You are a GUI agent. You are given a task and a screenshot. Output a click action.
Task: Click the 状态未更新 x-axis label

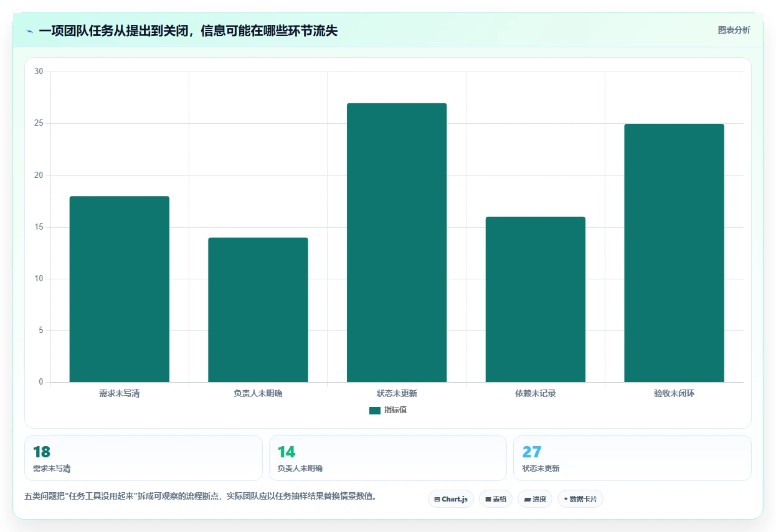(397, 393)
